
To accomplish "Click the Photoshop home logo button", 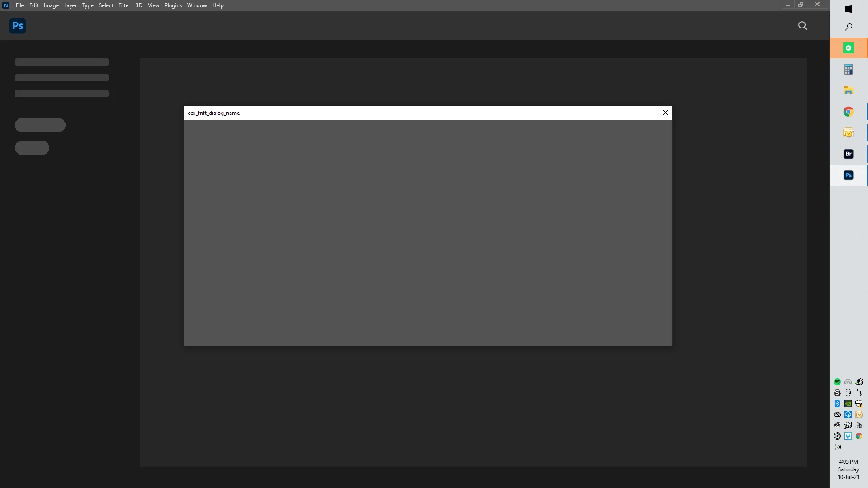I will pos(18,26).
